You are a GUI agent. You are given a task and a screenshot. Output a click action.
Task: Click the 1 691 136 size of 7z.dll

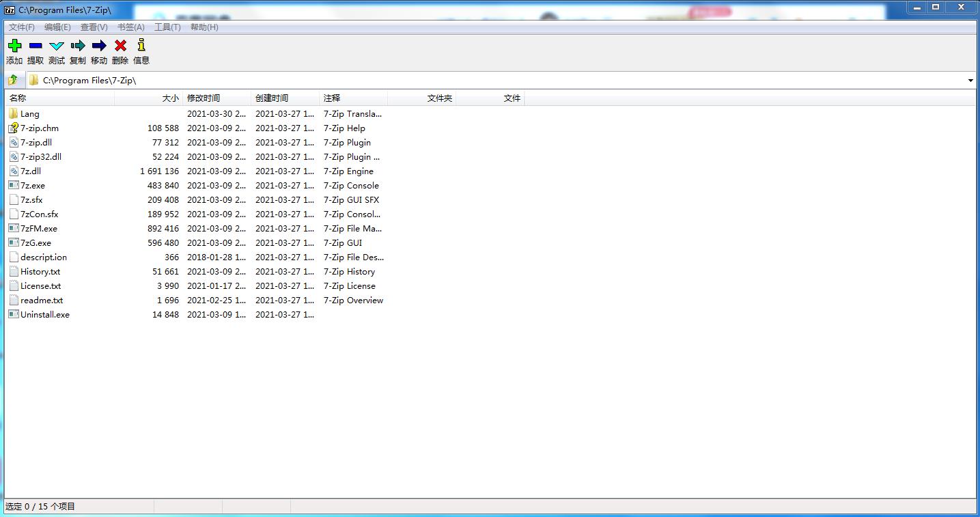tap(159, 171)
